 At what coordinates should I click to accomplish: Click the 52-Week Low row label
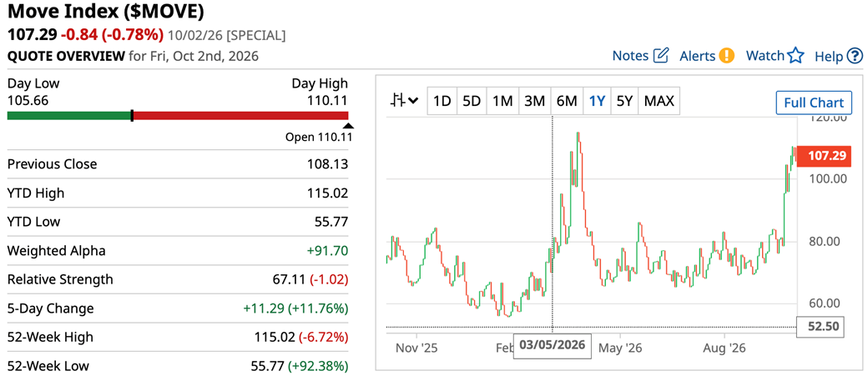click(x=48, y=366)
